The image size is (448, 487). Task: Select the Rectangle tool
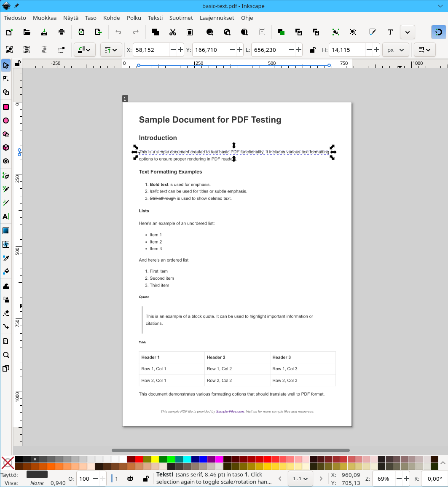click(6, 107)
